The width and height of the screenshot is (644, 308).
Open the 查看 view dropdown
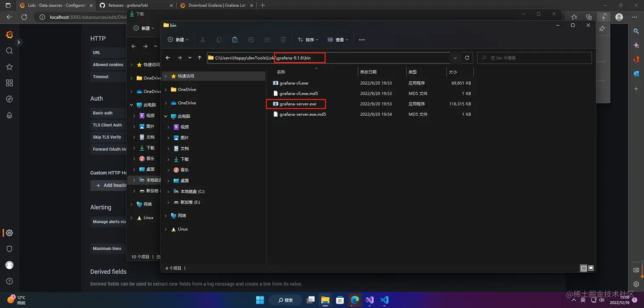pos(338,40)
